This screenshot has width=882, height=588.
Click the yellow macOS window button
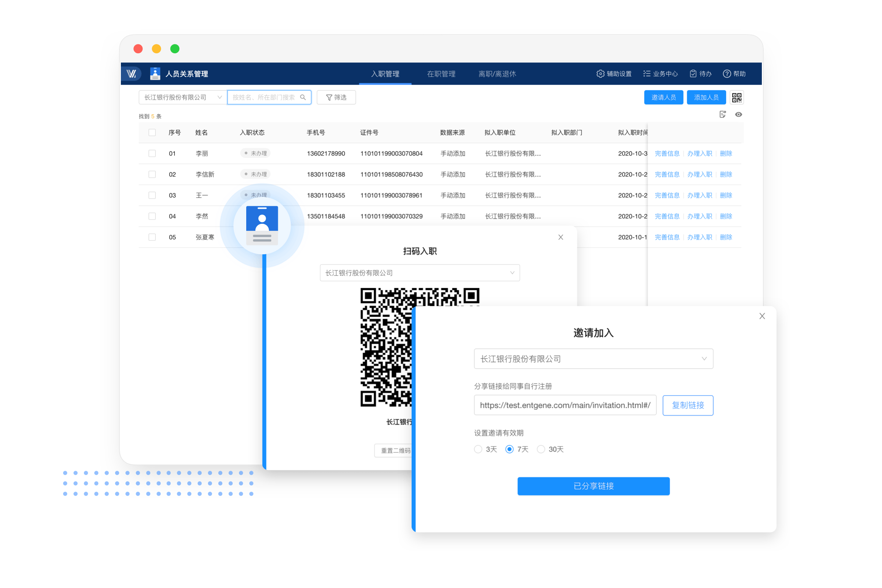(x=157, y=49)
